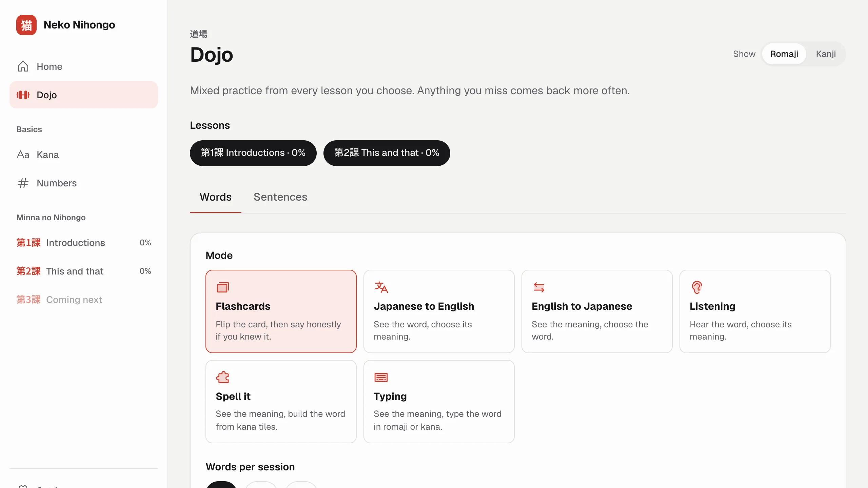Switch display to Kanji
This screenshot has height=488, width=868.
pos(826,54)
